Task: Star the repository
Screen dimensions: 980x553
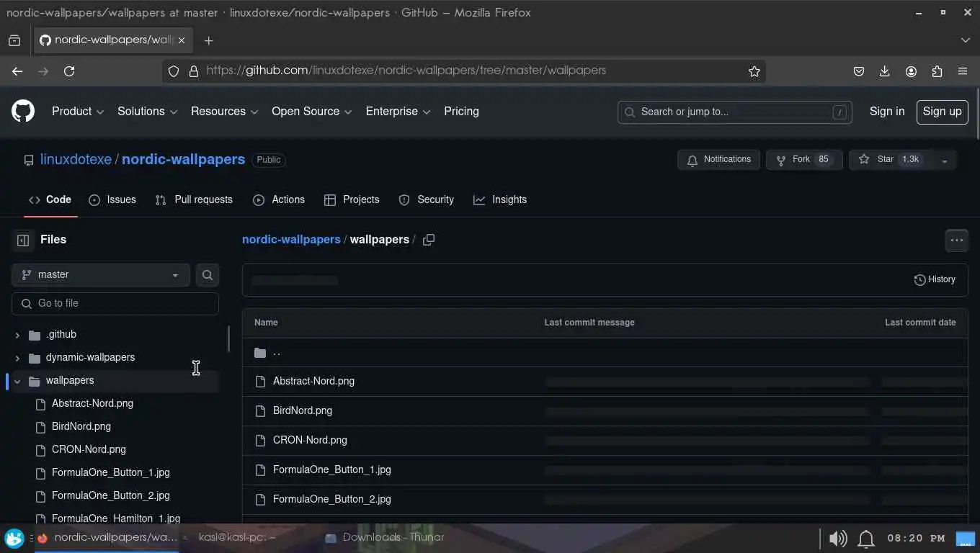Action: [891, 160]
